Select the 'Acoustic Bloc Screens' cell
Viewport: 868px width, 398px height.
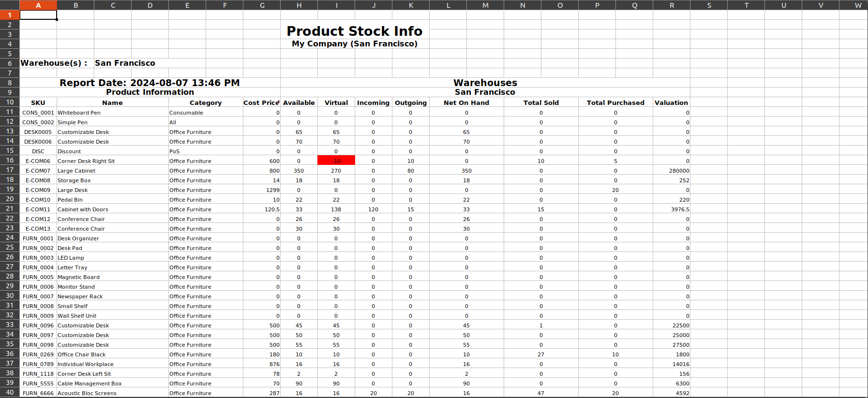coord(113,393)
